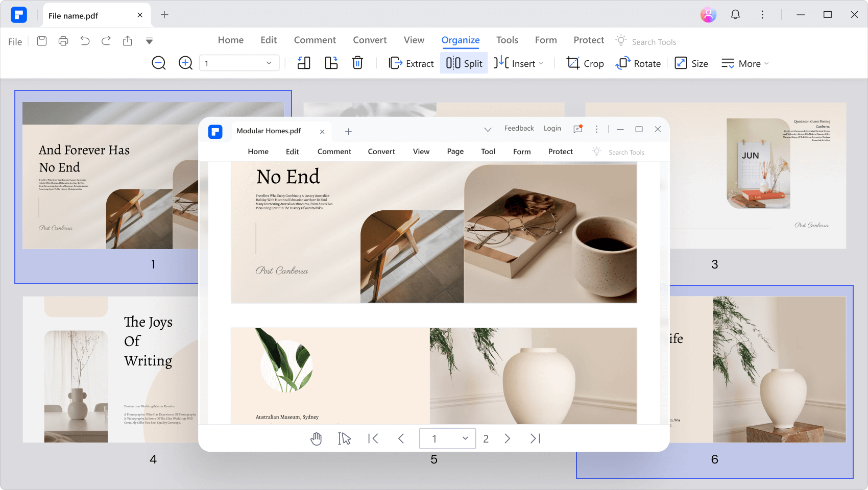Select page 4 thumbnail The Joys Of Writing
This screenshot has width=868, height=490.
click(110, 370)
